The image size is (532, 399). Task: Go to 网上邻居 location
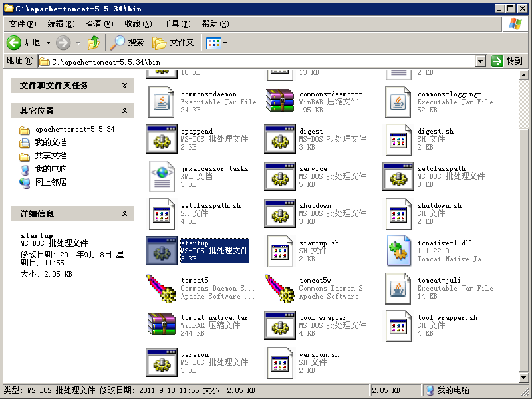pyautogui.click(x=51, y=182)
